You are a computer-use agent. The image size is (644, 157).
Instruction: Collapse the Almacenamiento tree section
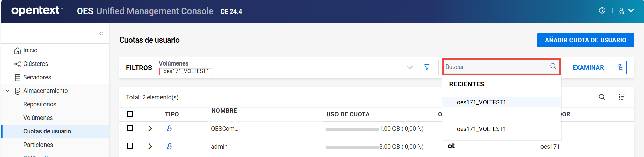click(x=8, y=91)
